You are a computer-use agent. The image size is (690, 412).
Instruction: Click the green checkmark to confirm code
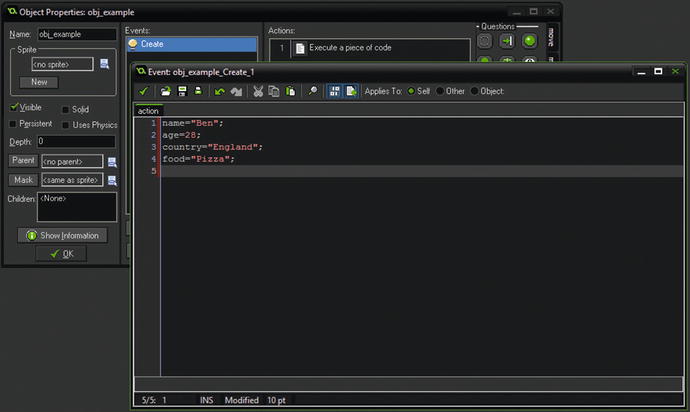click(144, 91)
